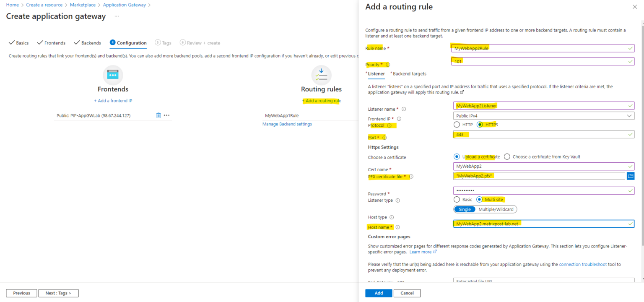Click the Frontends card icon

(x=113, y=75)
